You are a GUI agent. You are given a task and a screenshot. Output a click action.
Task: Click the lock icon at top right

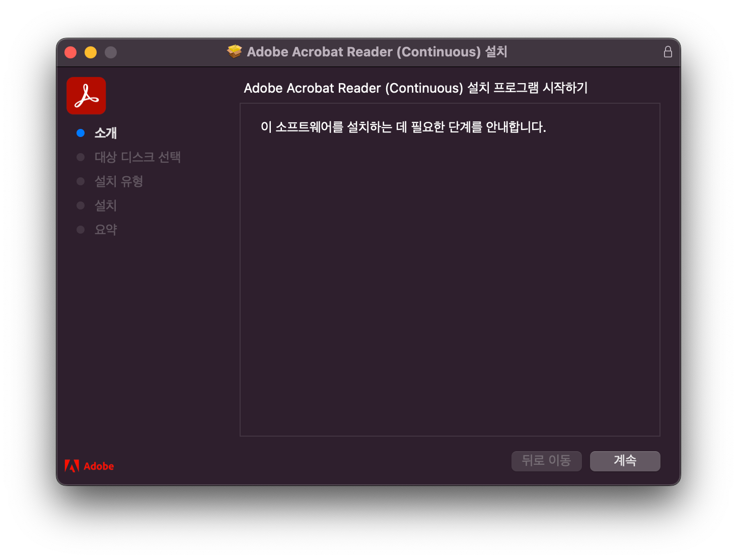pos(668,51)
